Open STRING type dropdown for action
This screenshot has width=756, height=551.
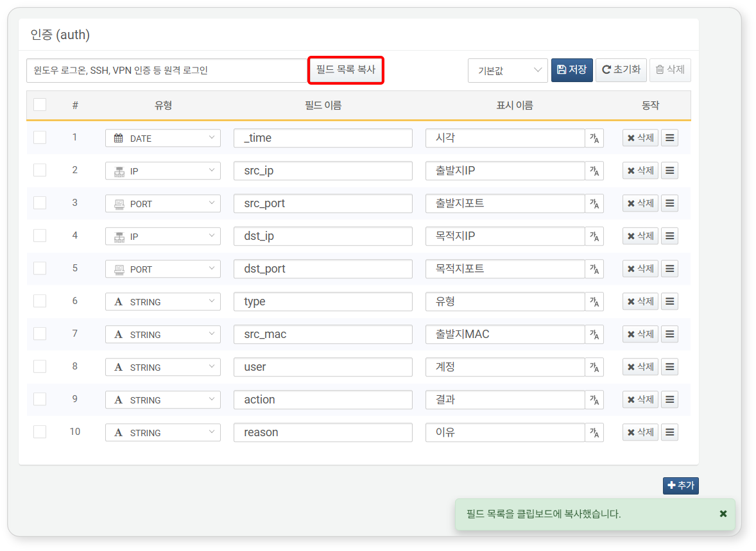pos(163,400)
